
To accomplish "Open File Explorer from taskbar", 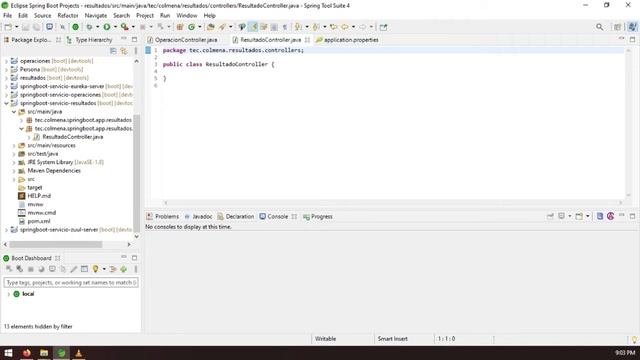I will [x=44, y=353].
